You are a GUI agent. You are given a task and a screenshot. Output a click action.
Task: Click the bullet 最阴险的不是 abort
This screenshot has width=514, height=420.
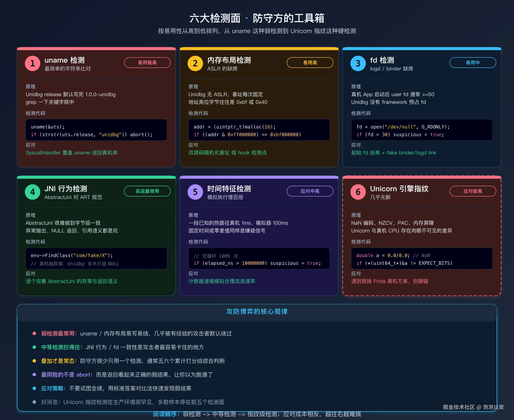[x=123, y=375]
